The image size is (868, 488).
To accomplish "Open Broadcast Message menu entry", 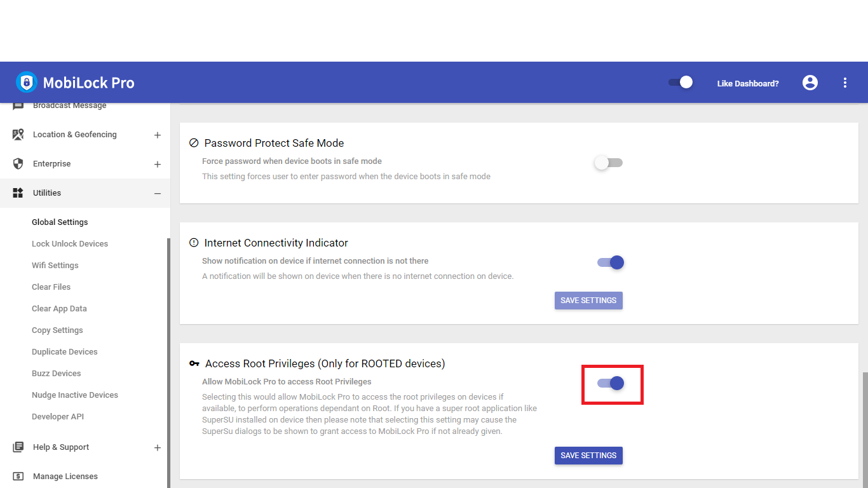I will pos(70,105).
